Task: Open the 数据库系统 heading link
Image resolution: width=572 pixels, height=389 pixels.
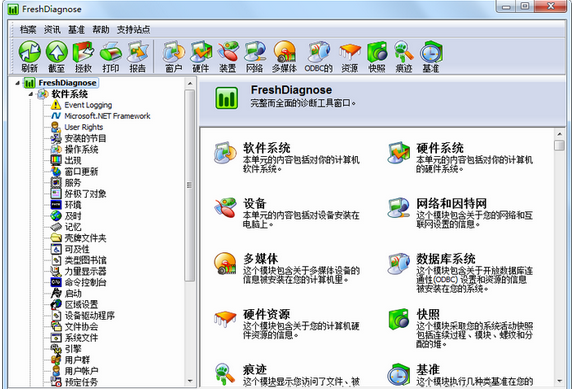Action: [x=446, y=259]
